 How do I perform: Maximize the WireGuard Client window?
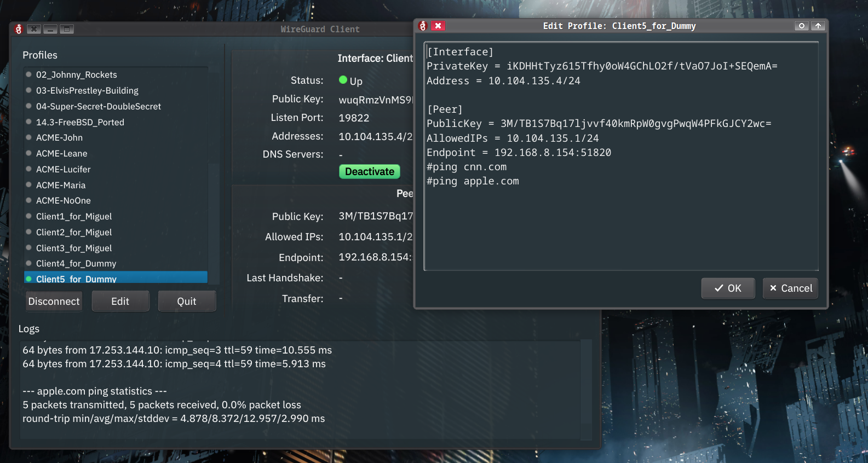[x=67, y=29]
